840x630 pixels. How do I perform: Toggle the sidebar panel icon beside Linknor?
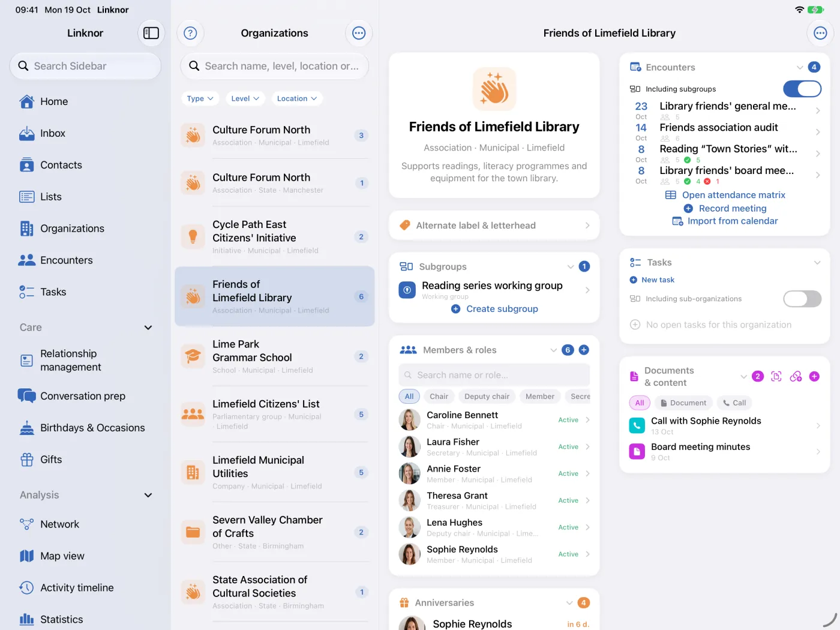151,33
